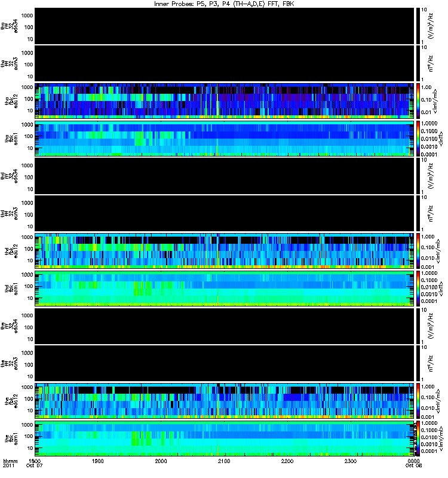Click the '1800 Oct 07' time axis label
The height and width of the screenshot is (478, 448).
35,463
